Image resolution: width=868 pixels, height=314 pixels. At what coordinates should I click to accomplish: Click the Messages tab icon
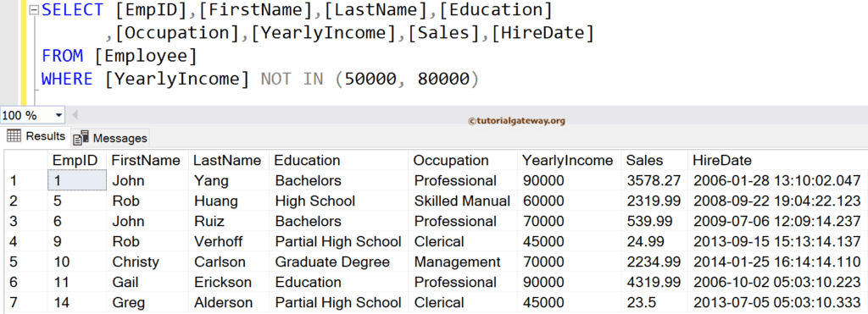(81, 138)
